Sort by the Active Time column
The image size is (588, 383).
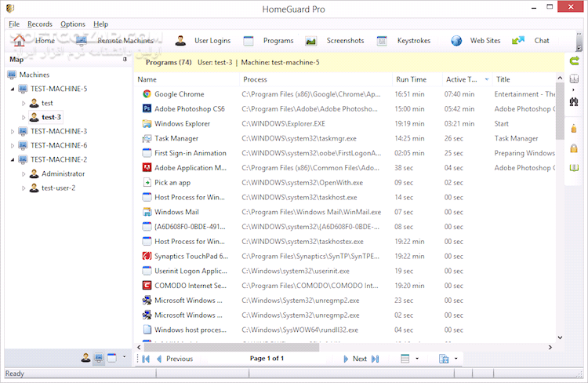coord(467,79)
